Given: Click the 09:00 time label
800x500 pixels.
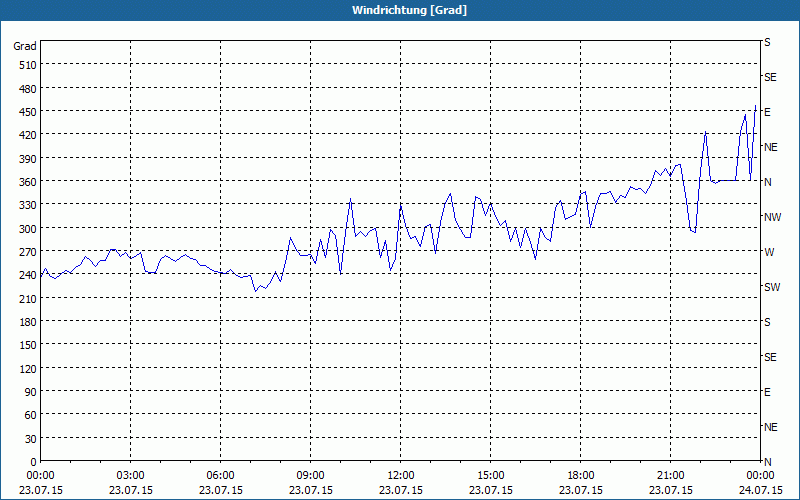Looking at the screenshot, I should (311, 476).
